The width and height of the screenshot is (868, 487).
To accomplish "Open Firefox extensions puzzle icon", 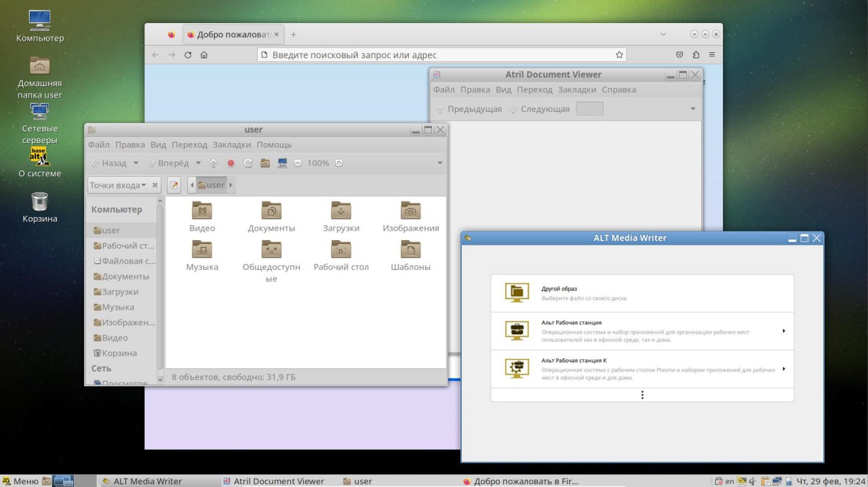I will [x=696, y=55].
